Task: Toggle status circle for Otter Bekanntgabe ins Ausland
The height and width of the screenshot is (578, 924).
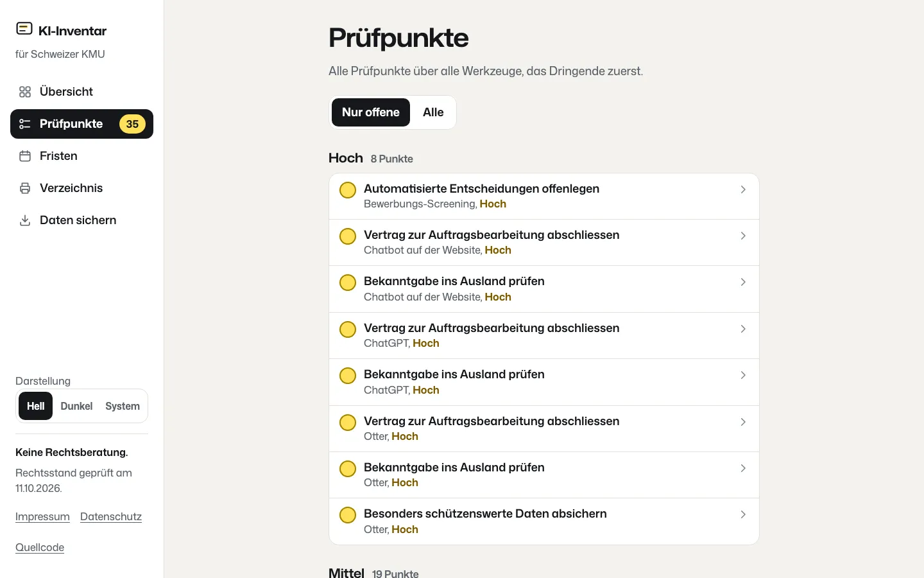Action: click(x=348, y=469)
